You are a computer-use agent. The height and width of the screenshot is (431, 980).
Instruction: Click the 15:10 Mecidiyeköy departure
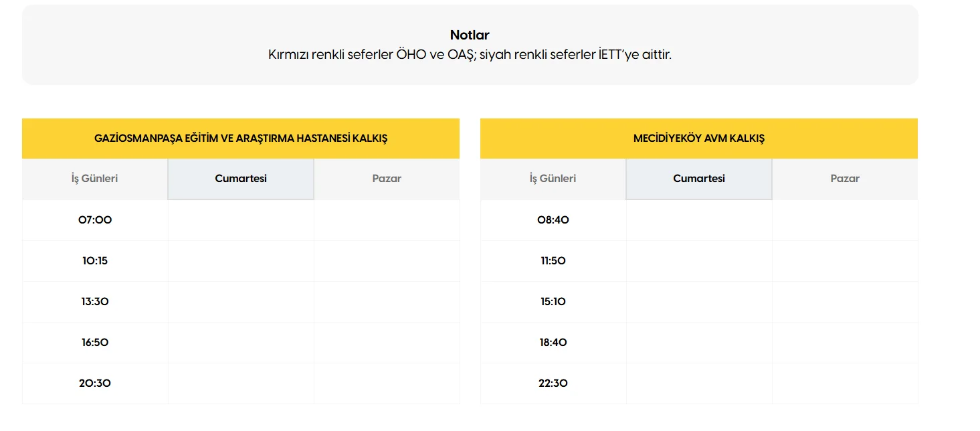tap(553, 301)
